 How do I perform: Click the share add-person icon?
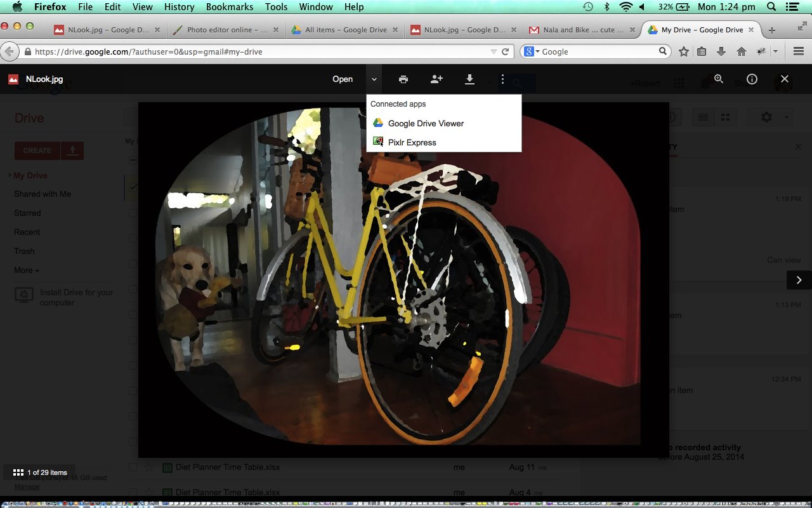click(x=436, y=79)
